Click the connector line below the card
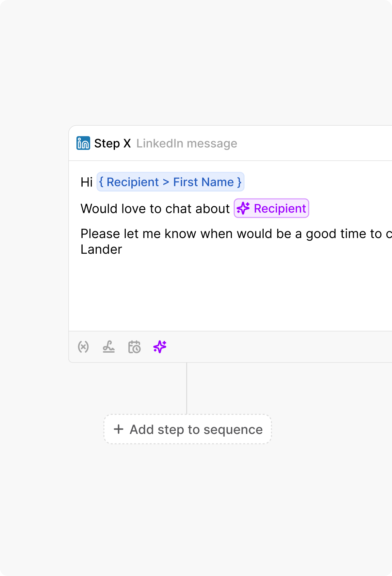 [x=187, y=389]
